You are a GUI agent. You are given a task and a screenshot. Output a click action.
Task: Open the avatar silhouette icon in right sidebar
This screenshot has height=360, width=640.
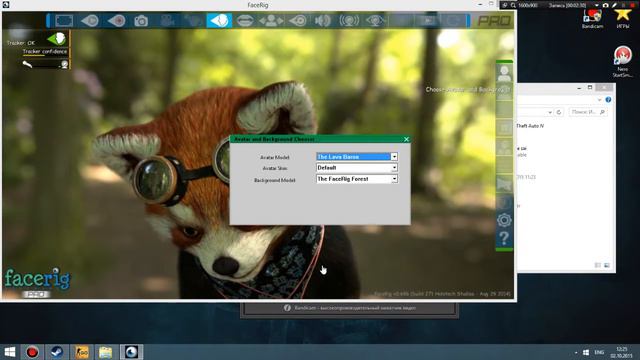point(504,73)
